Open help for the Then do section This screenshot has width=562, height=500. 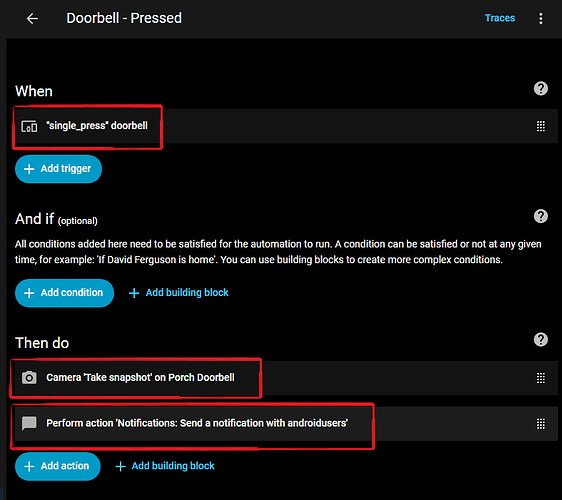tap(540, 339)
